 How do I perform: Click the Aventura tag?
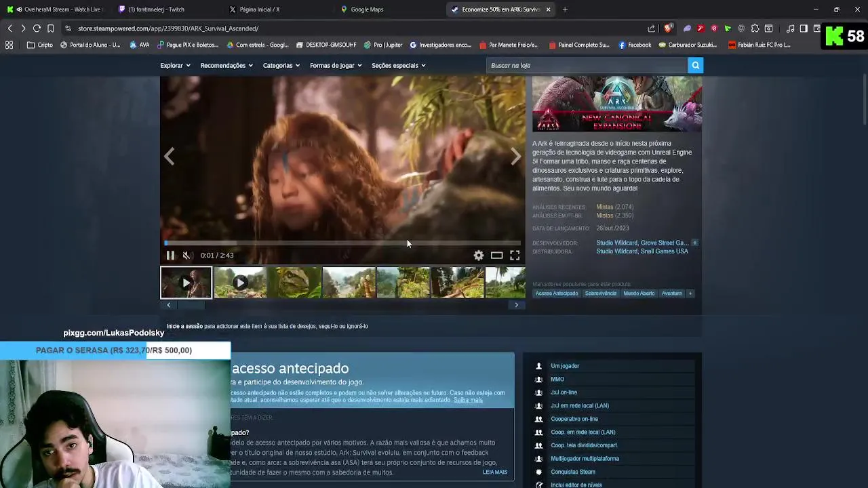[x=671, y=293]
